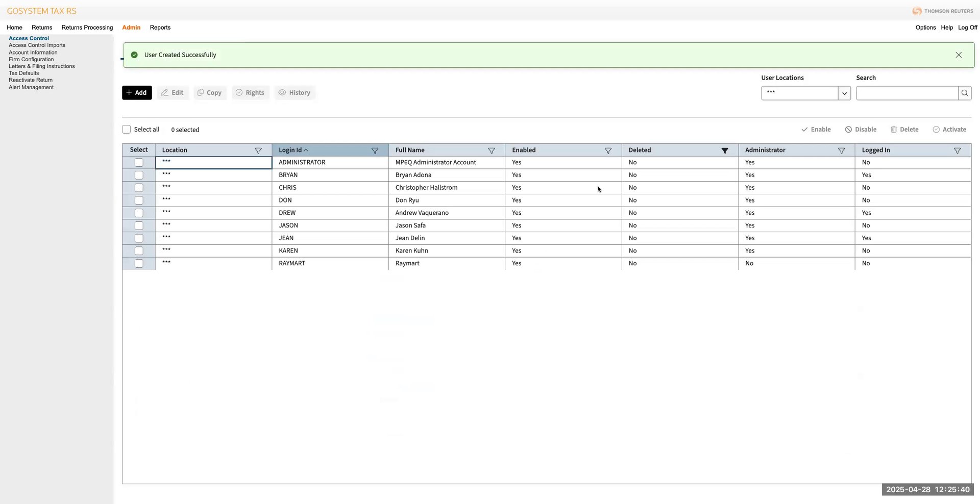This screenshot has width=980, height=504.
Task: Click into the Search input field
Action: click(907, 93)
